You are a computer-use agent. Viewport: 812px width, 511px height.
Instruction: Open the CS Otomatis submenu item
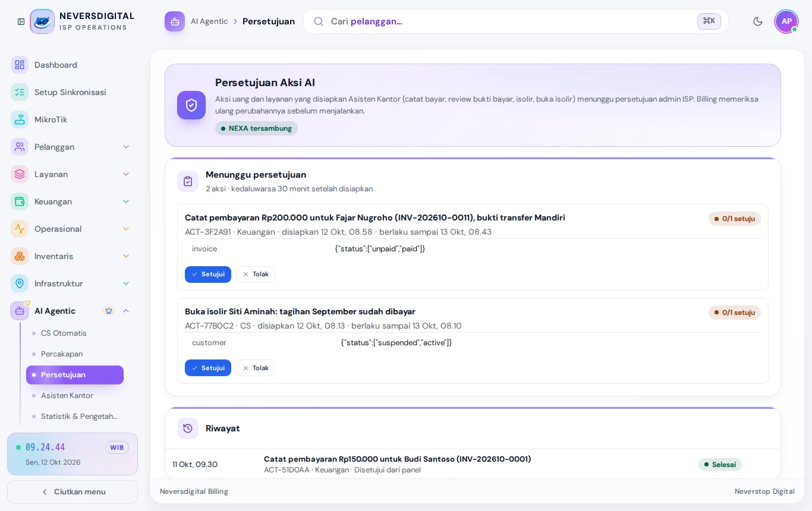tap(75, 333)
